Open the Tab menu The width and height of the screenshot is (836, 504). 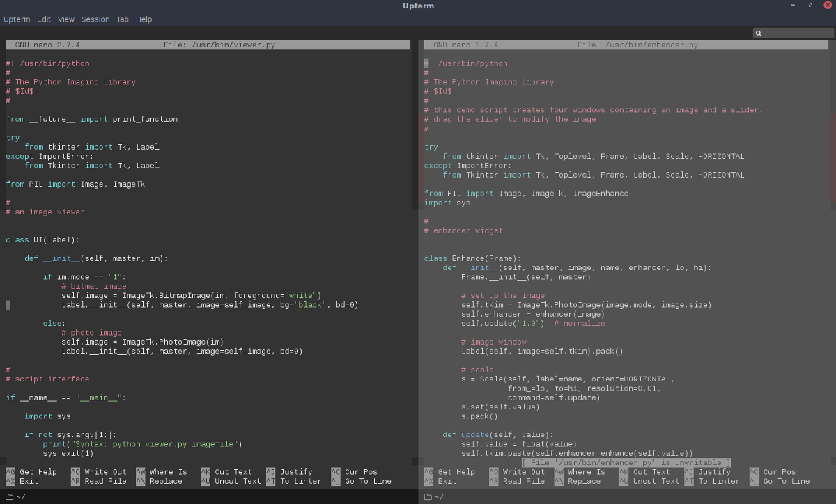pos(123,19)
